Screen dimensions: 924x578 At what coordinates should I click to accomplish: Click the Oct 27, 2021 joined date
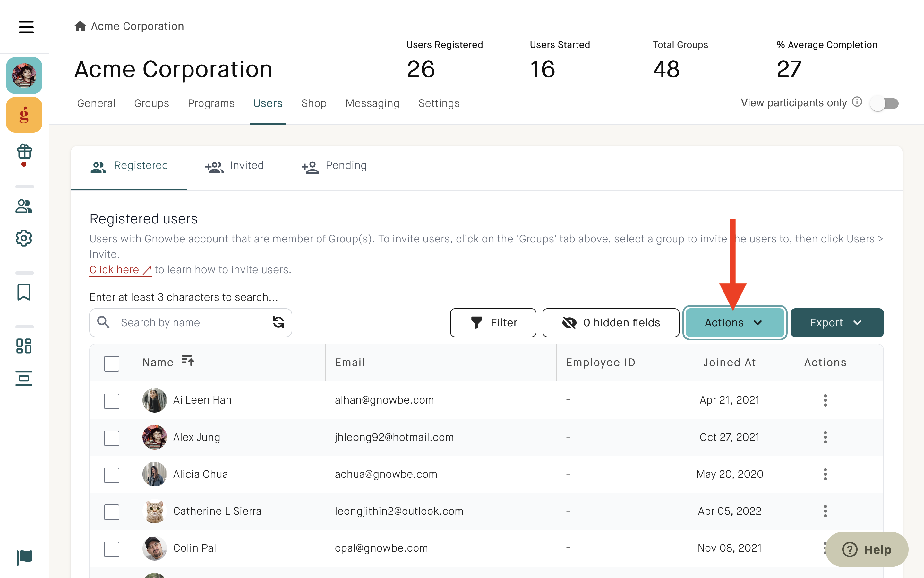(730, 437)
